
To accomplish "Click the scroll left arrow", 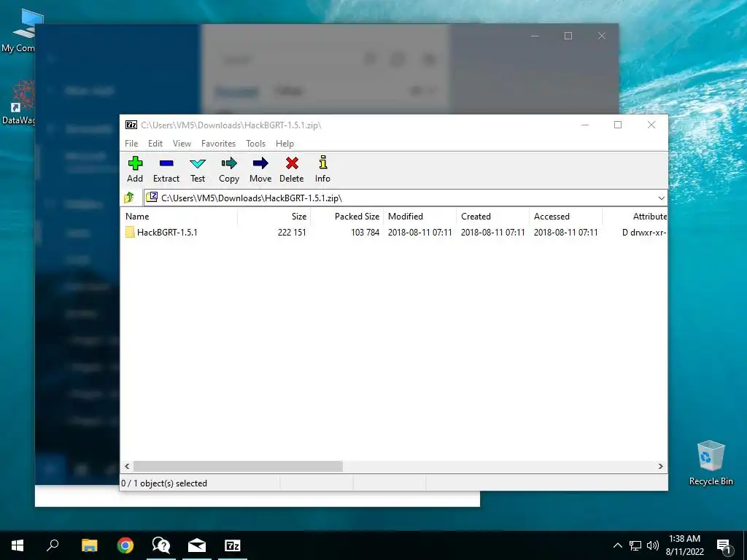I will [x=127, y=466].
